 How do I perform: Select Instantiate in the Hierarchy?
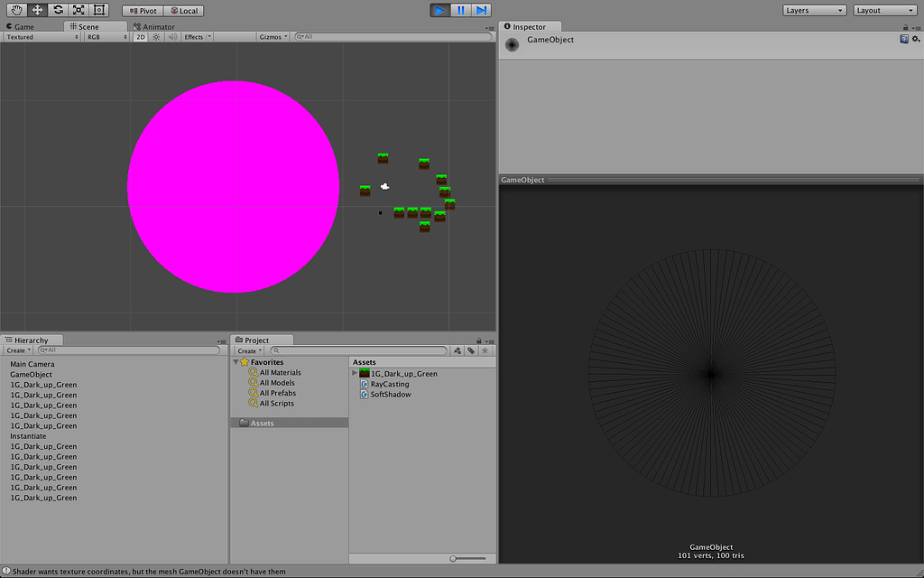[28, 435]
